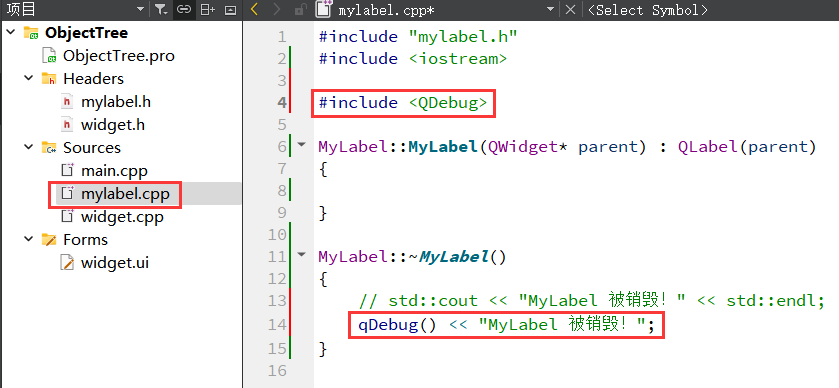839x388 pixels.
Task: Click the split panel icon
Action: 207,9
